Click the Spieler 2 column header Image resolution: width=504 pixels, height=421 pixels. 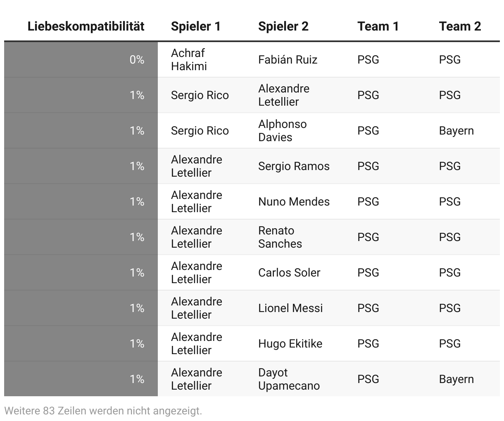click(x=283, y=26)
